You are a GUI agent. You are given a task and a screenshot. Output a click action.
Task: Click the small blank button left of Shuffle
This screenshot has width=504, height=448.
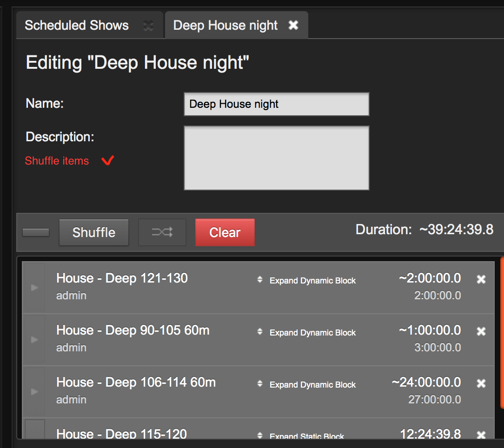[x=36, y=232]
